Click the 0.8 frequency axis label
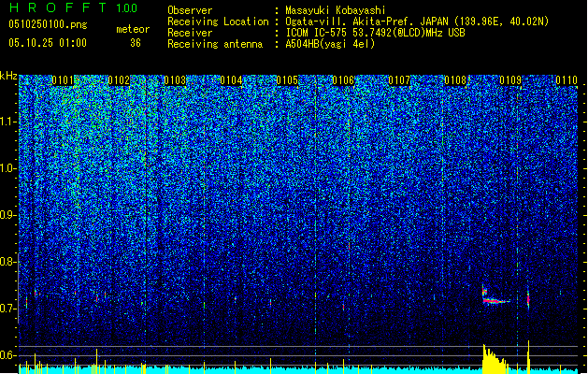The width and height of the screenshot is (588, 374). coord(7,262)
